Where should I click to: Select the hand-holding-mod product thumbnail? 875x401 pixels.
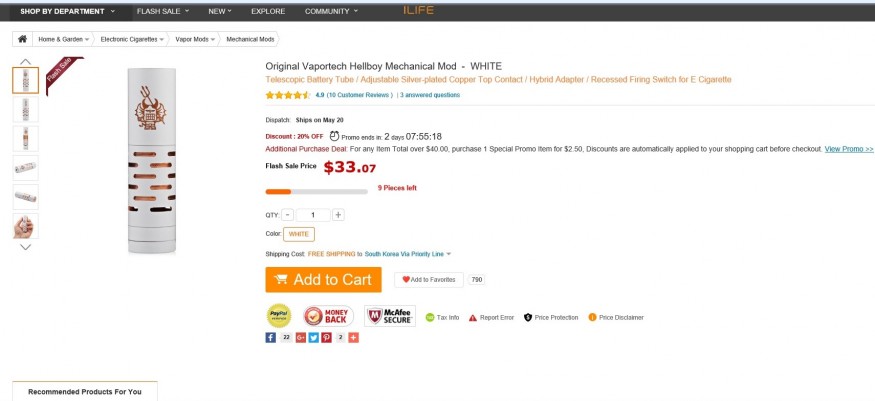point(25,226)
